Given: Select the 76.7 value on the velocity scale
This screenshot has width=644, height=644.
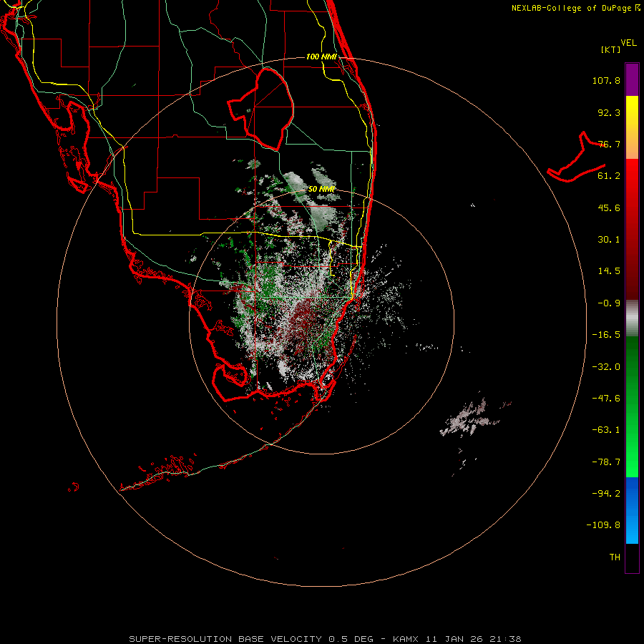Looking at the screenshot, I should pos(609,144).
